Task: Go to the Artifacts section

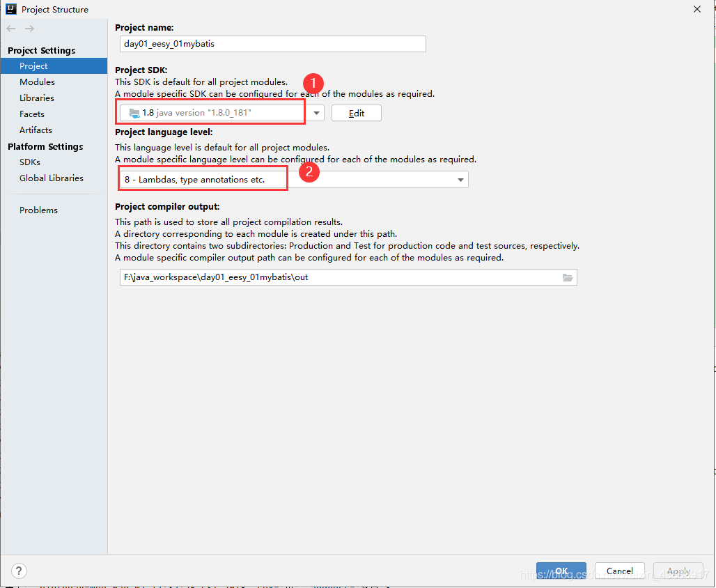Action: pos(36,130)
